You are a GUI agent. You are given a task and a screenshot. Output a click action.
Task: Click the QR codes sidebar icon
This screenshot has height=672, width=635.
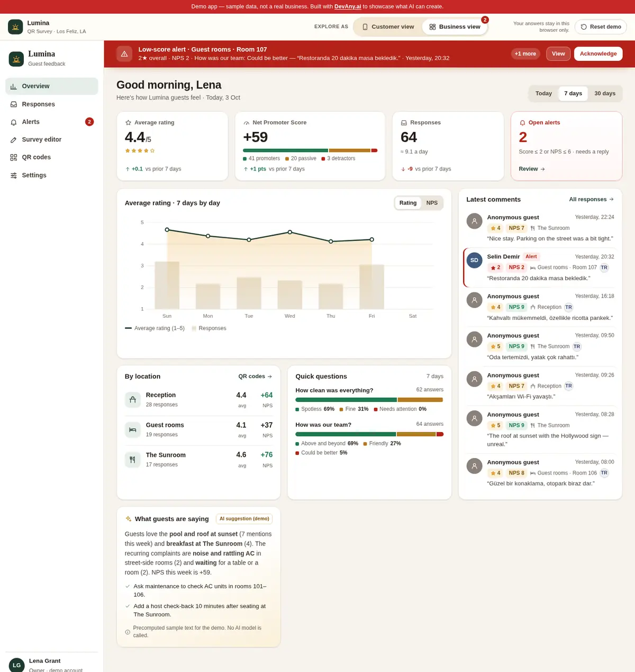(14, 157)
